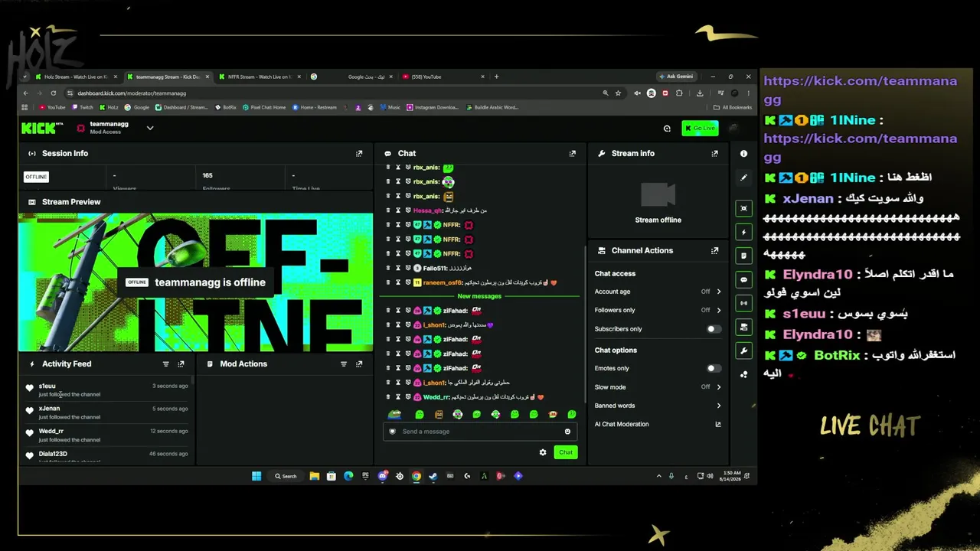Pop out the Channel Actions panel

pos(714,250)
